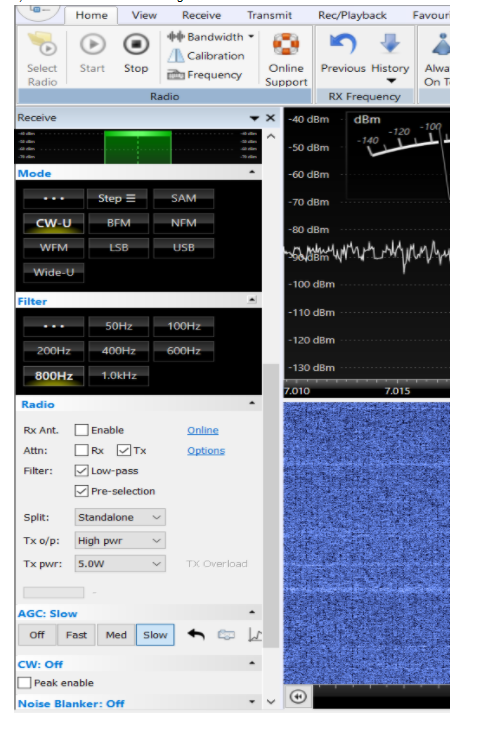The height and width of the screenshot is (733, 488).
Task: Switch to the Home tab
Action: (x=92, y=15)
